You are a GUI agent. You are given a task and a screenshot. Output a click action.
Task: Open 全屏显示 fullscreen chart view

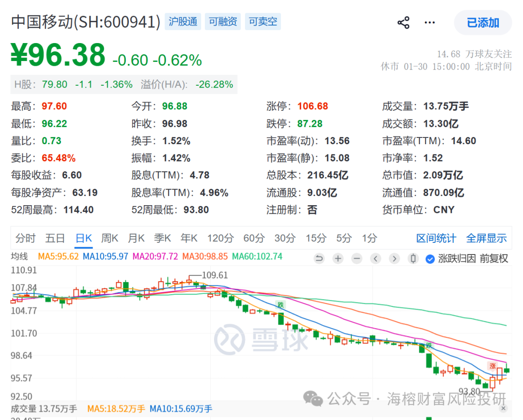tap(486, 238)
